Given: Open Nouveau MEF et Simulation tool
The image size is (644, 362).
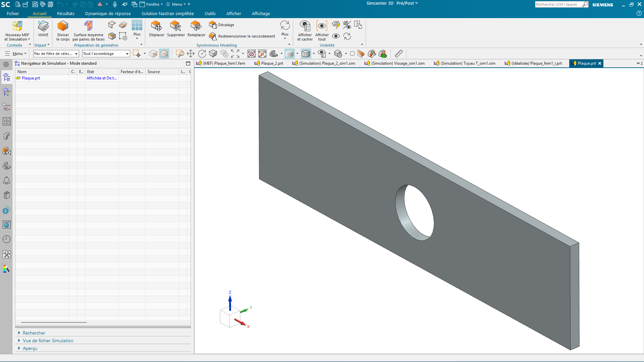Looking at the screenshot, I should (17, 31).
